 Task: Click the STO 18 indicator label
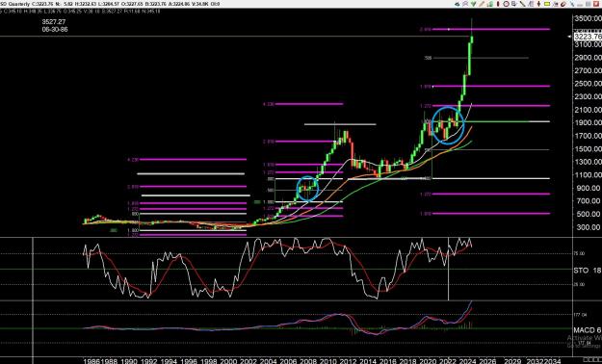(x=588, y=271)
